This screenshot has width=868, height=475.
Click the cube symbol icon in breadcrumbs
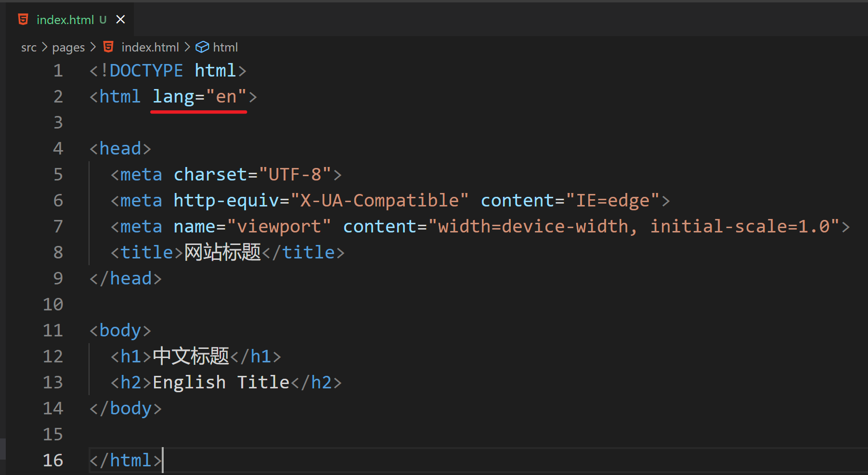(202, 47)
